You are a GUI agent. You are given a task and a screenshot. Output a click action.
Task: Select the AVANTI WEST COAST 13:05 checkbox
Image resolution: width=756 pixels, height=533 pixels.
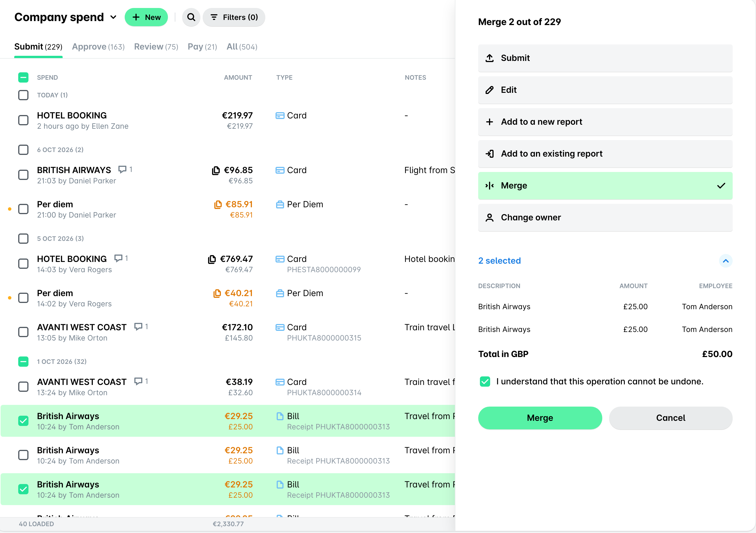pos(23,332)
